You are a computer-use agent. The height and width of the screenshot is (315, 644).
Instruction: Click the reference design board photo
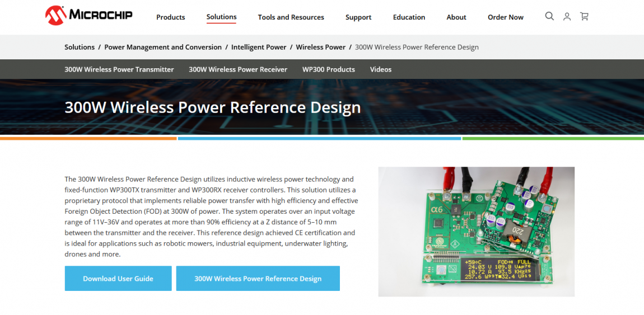[476, 231]
